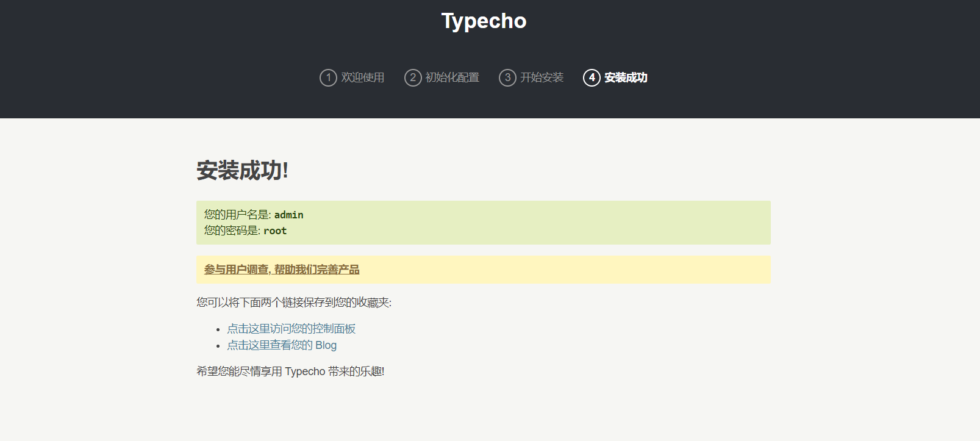Click the step 2 circle number icon
The height and width of the screenshot is (441, 980).
click(x=413, y=77)
